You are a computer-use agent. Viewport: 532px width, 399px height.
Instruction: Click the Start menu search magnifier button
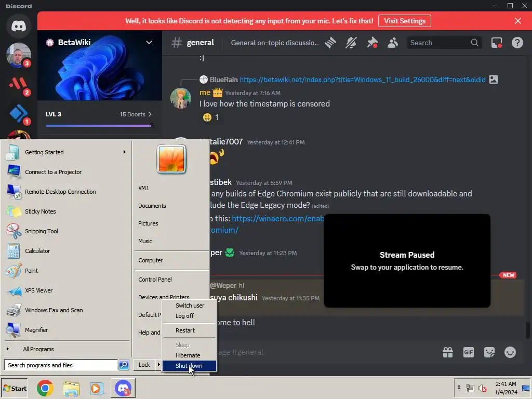pyautogui.click(x=124, y=365)
